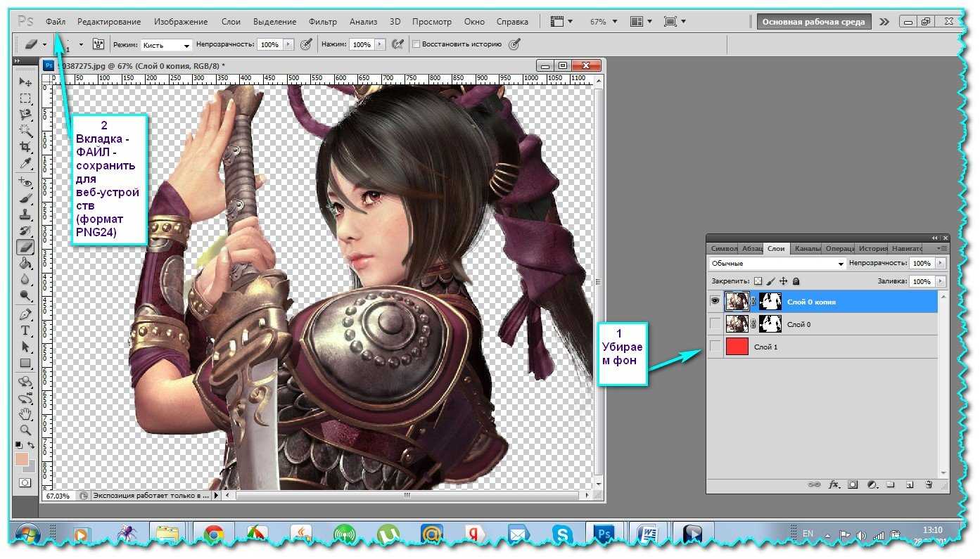Image resolution: width=980 pixels, height=559 pixels.
Task: Toggle lock transparent pixels
Action: click(x=758, y=281)
